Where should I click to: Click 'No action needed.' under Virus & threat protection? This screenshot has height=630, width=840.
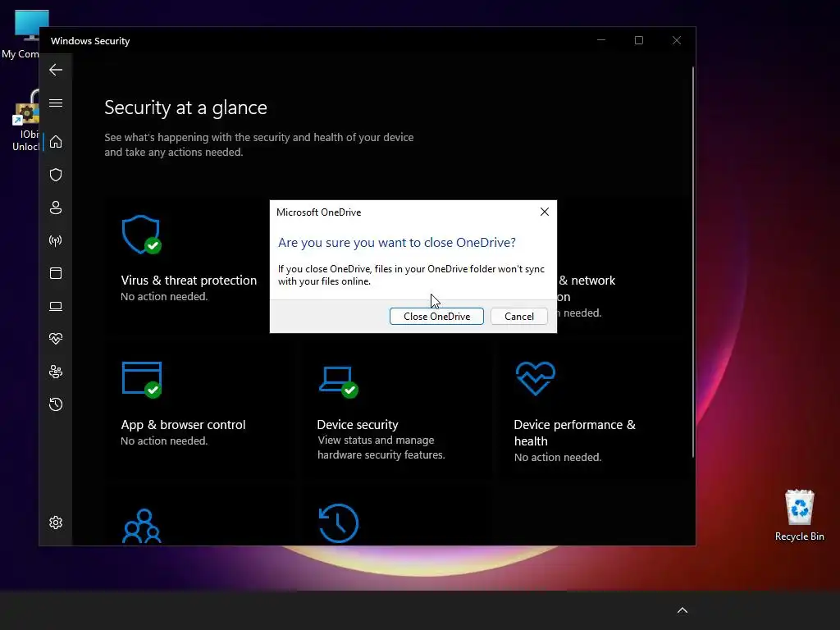point(164,297)
